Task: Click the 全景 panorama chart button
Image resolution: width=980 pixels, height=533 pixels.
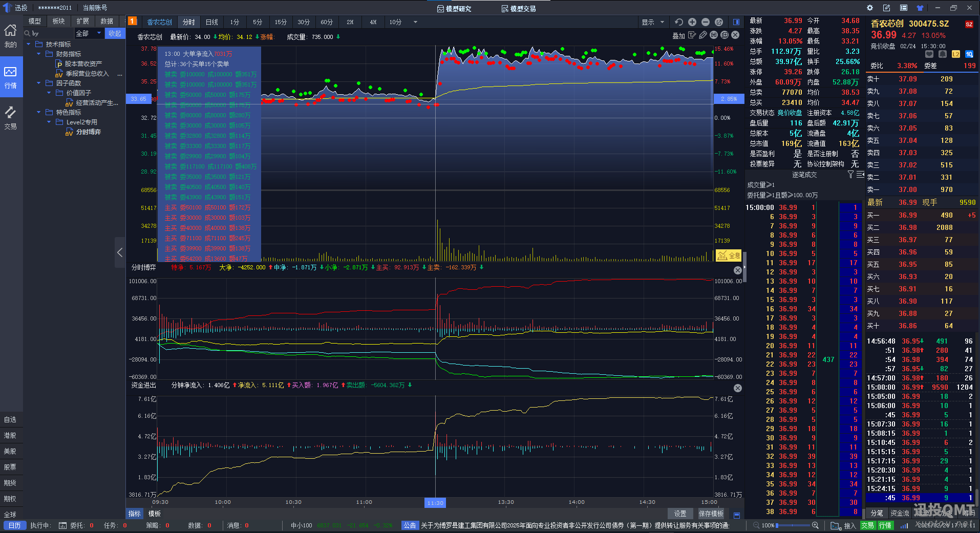Action: (x=729, y=255)
